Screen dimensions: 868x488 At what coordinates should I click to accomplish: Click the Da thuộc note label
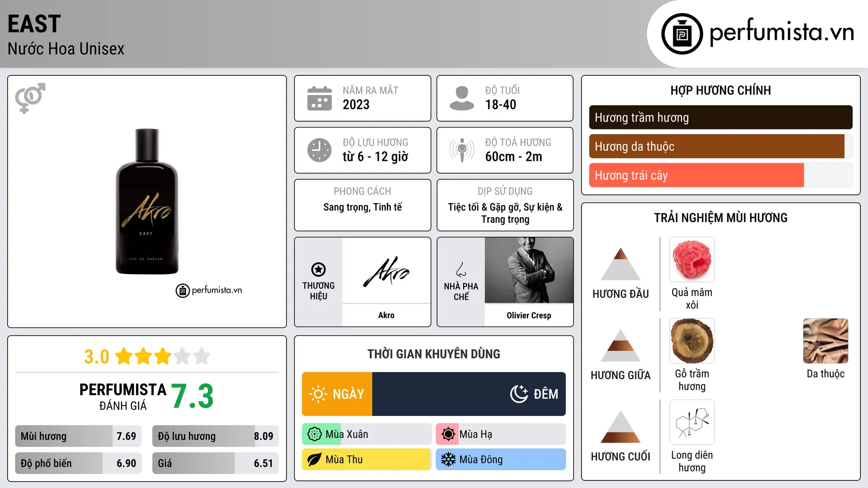(x=826, y=374)
